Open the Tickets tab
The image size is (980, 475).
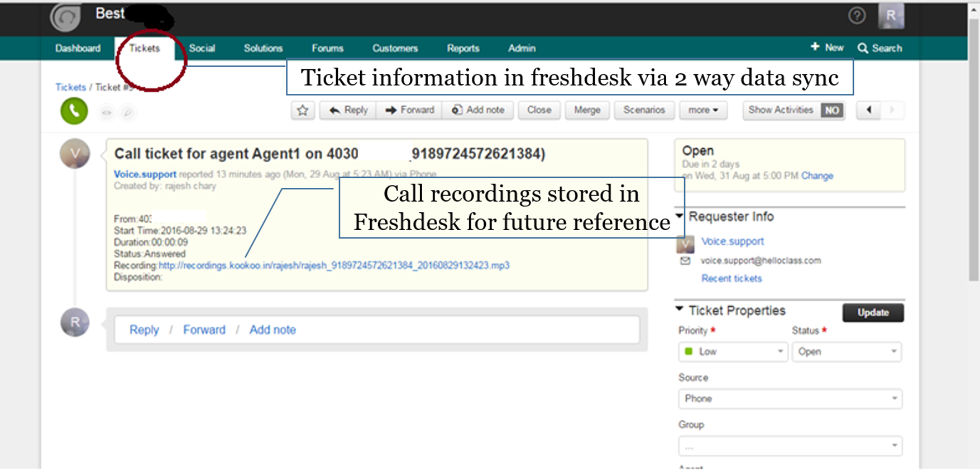click(145, 48)
